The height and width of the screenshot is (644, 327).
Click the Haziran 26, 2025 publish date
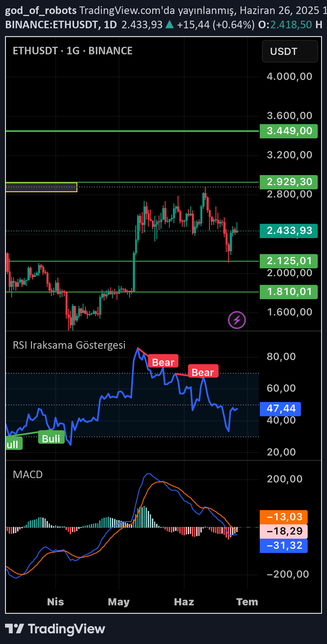pos(280,10)
